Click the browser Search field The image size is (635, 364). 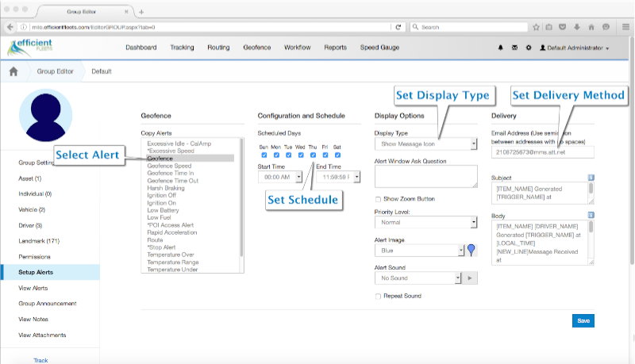pyautogui.click(x=469, y=27)
